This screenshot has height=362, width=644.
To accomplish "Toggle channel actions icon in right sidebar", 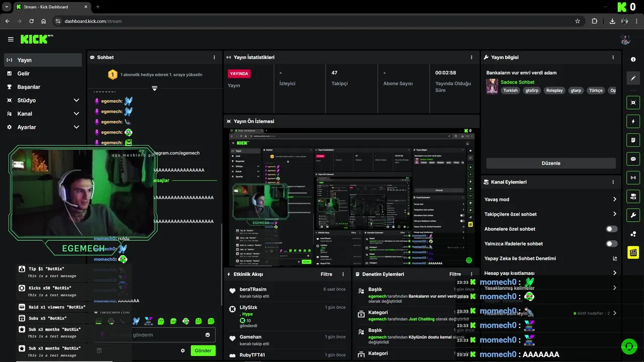I will pos(633,196).
